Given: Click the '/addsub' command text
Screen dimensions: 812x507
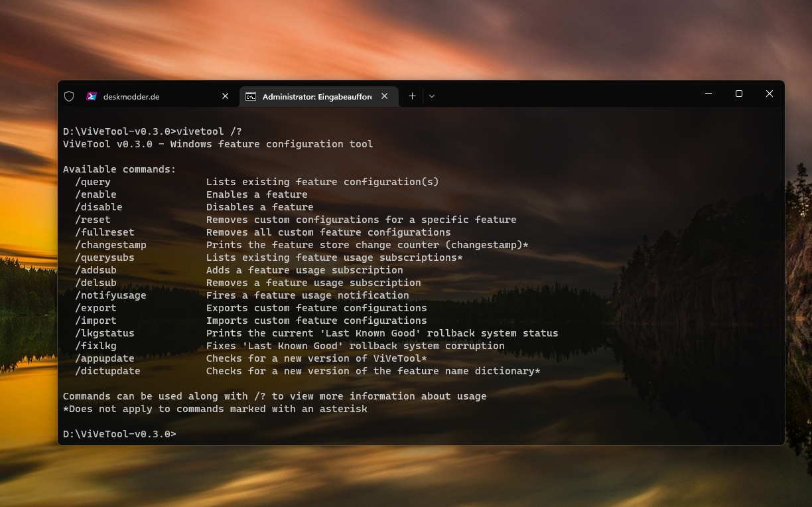Looking at the screenshot, I should pyautogui.click(x=96, y=270).
